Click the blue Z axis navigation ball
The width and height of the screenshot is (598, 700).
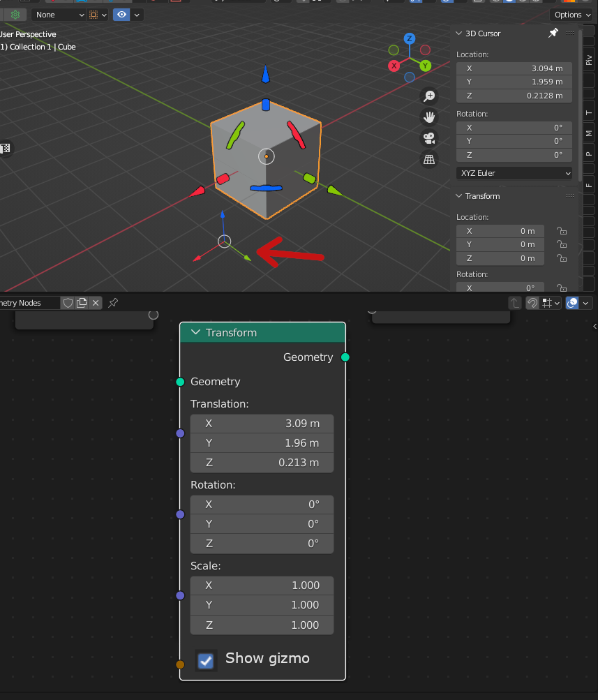(409, 38)
